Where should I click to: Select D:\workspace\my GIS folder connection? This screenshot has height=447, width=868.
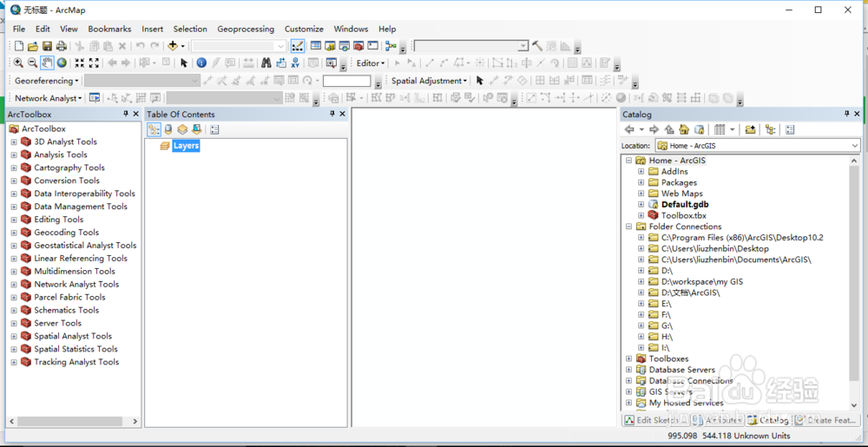tap(702, 281)
